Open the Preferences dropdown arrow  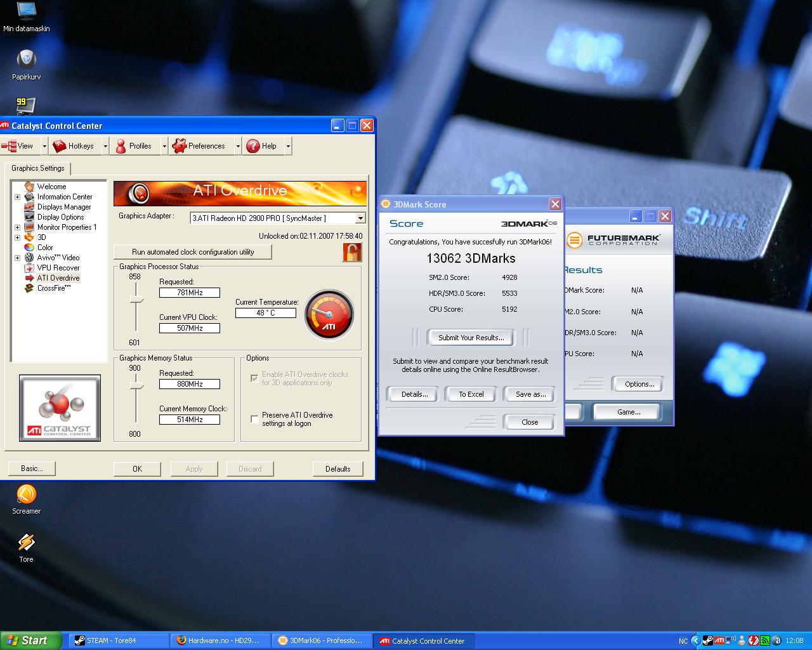(238, 146)
